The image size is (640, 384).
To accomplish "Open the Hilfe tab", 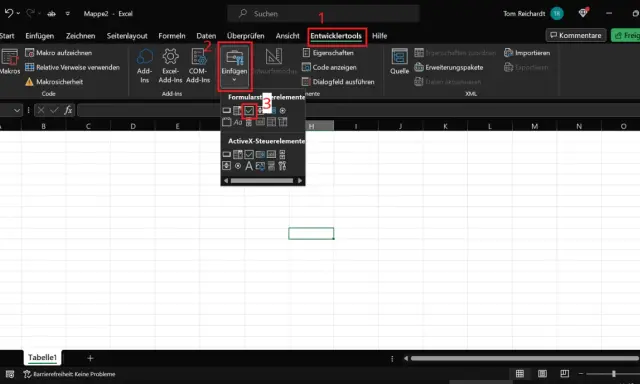I will [x=380, y=36].
